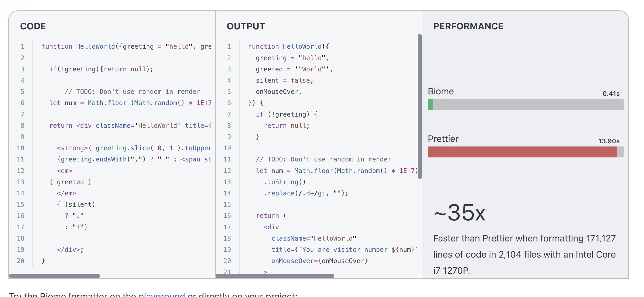Click the OUTPUT panel horizontal scrollbar
This screenshot has width=644, height=297.
[x=275, y=276]
